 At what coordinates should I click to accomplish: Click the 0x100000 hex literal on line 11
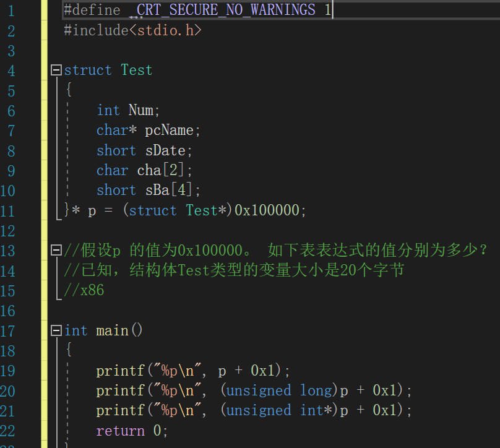point(267,210)
